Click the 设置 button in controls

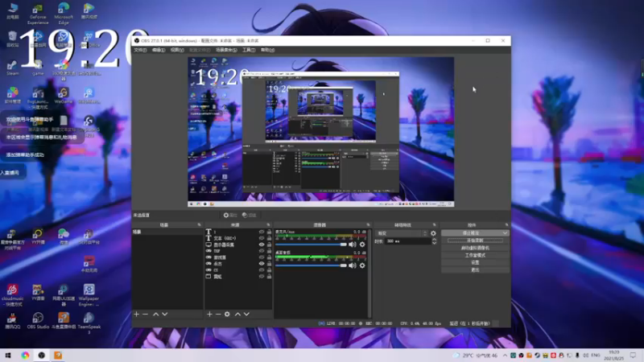point(474,262)
